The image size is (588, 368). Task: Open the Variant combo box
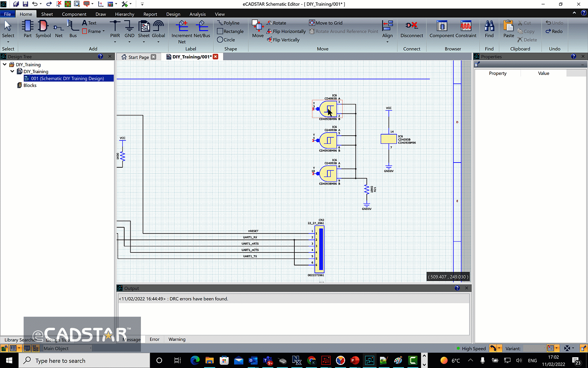tap(534, 349)
